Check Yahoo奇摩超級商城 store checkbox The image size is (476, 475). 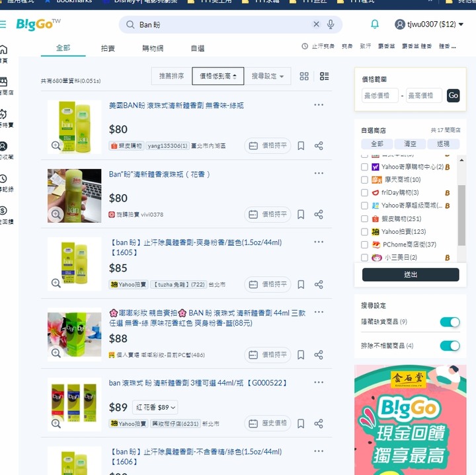pos(364,205)
